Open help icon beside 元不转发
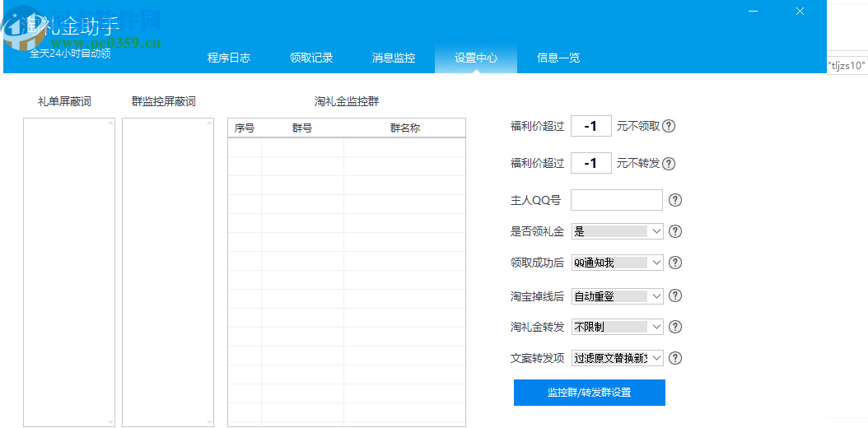Screen dimensions: 868x428 click(669, 164)
